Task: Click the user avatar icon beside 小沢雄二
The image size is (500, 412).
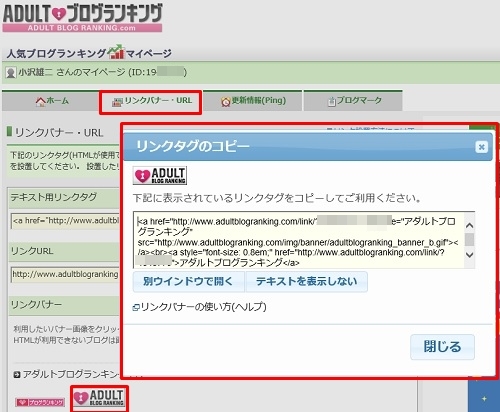Action: [11, 73]
